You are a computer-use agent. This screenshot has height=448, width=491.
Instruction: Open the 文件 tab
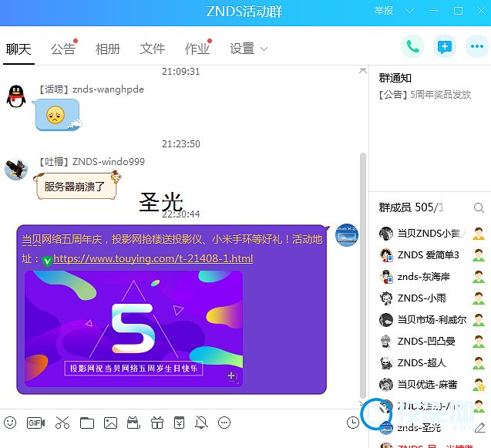click(x=153, y=49)
